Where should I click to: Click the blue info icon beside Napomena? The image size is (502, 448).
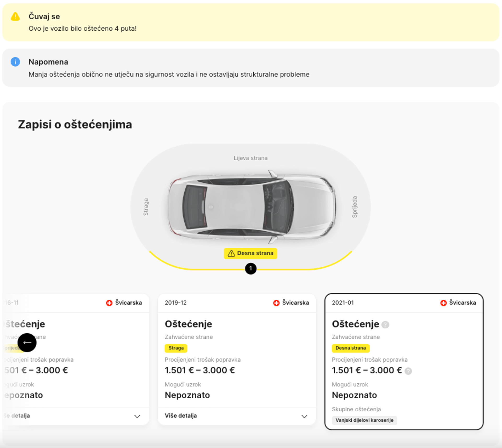[15, 62]
